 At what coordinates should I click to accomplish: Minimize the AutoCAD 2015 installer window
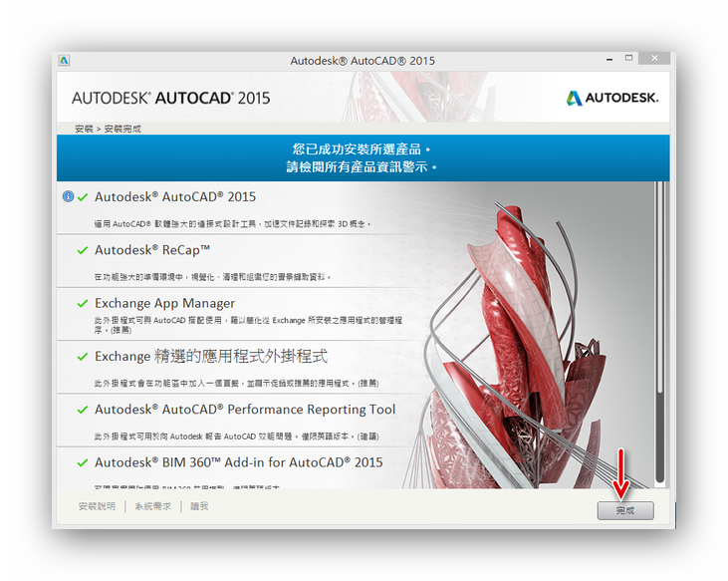[609, 60]
